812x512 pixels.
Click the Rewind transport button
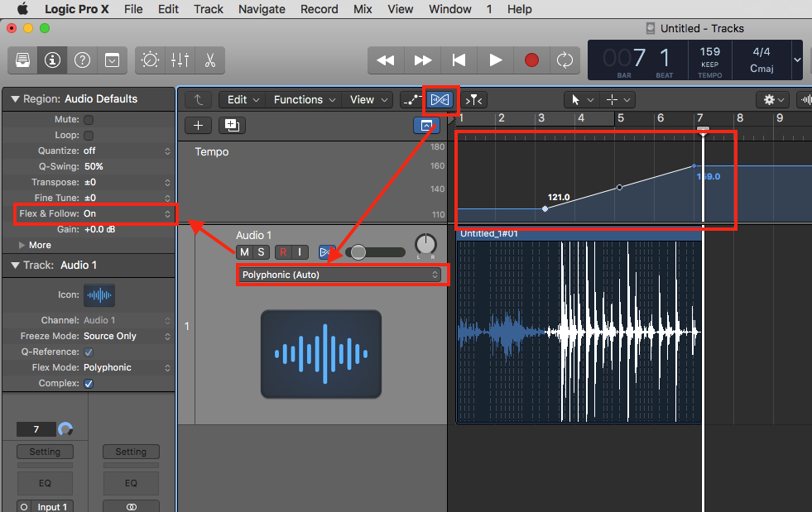click(x=386, y=60)
